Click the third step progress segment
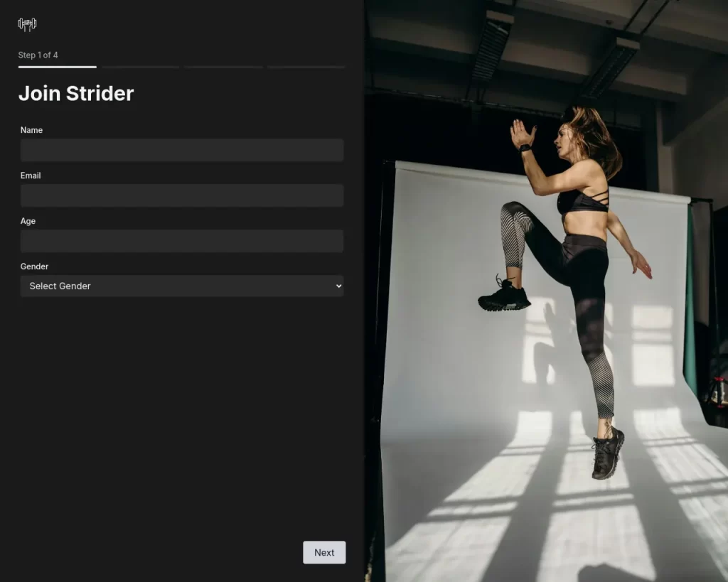Image resolution: width=728 pixels, height=582 pixels. tap(223, 66)
